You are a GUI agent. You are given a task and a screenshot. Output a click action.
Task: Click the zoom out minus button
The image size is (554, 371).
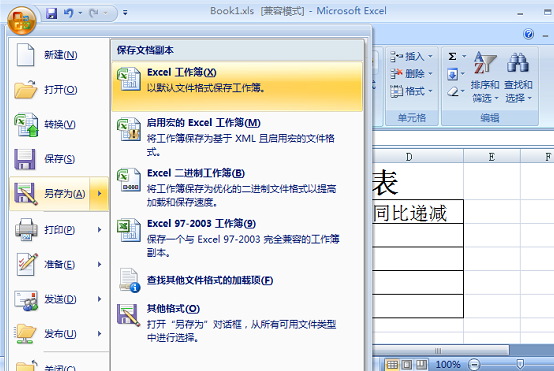474,364
